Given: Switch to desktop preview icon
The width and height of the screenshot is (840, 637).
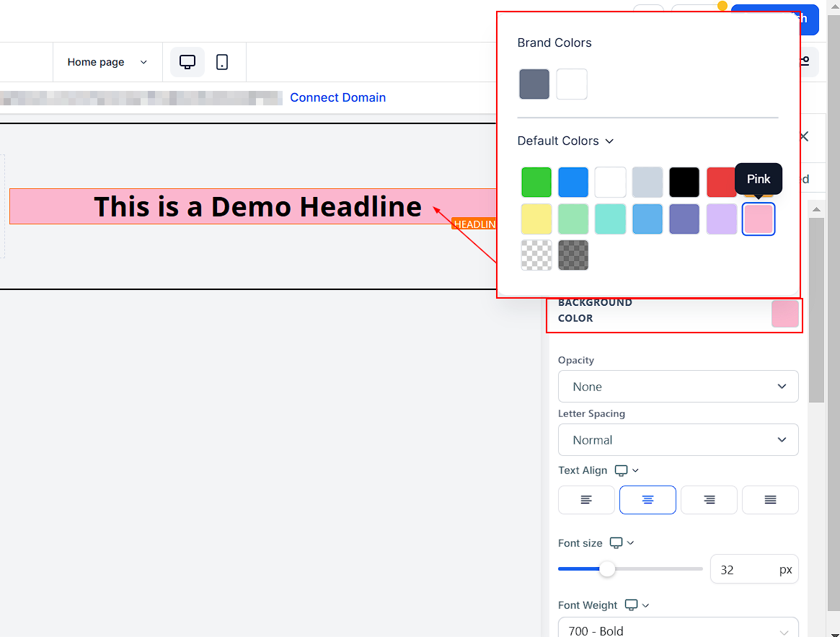Looking at the screenshot, I should coord(187,62).
